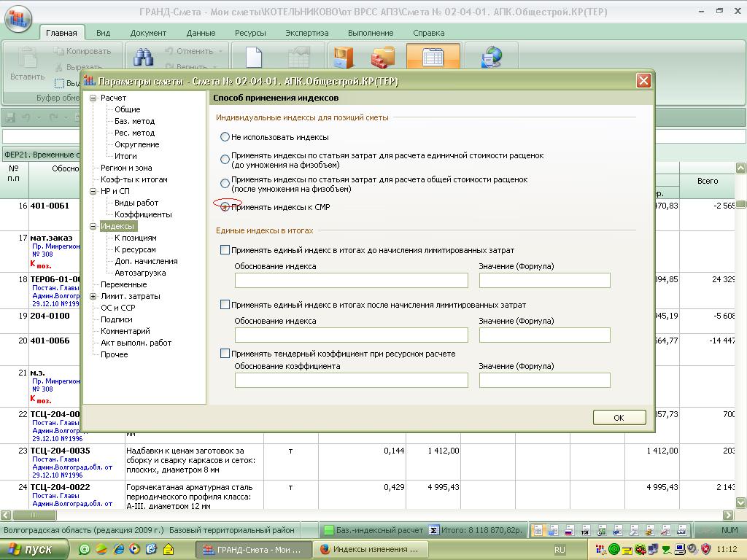This screenshot has height=560, width=747.
Task: Select 'К позициям' in the tree
Action: click(135, 238)
